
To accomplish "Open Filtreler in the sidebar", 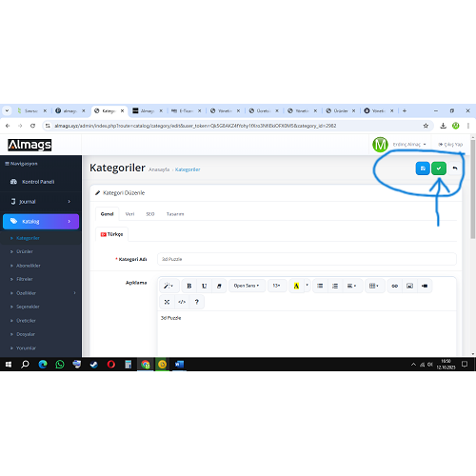I will [x=25, y=279].
